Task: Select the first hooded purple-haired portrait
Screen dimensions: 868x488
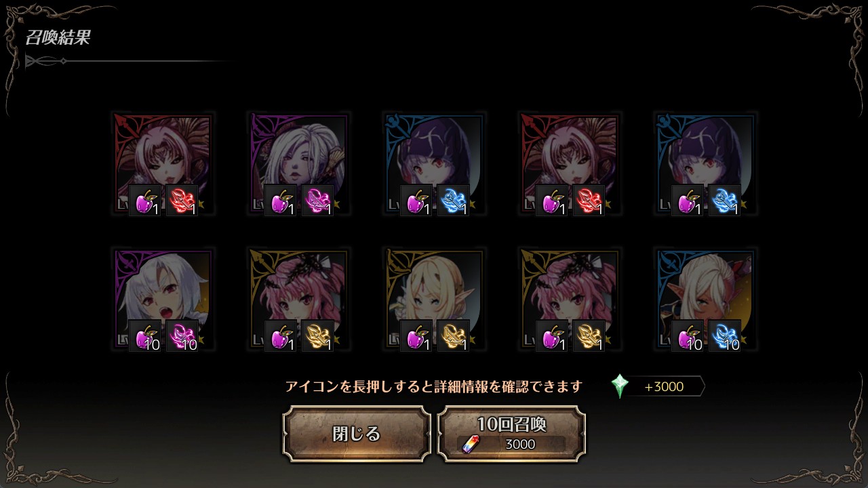Action: (434, 164)
